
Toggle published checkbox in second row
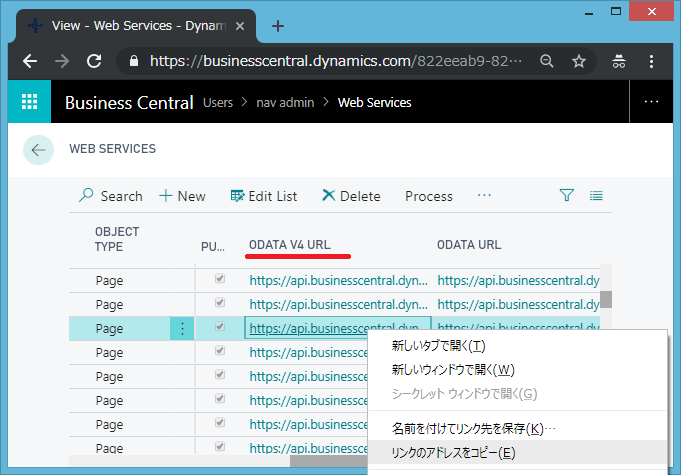220,304
